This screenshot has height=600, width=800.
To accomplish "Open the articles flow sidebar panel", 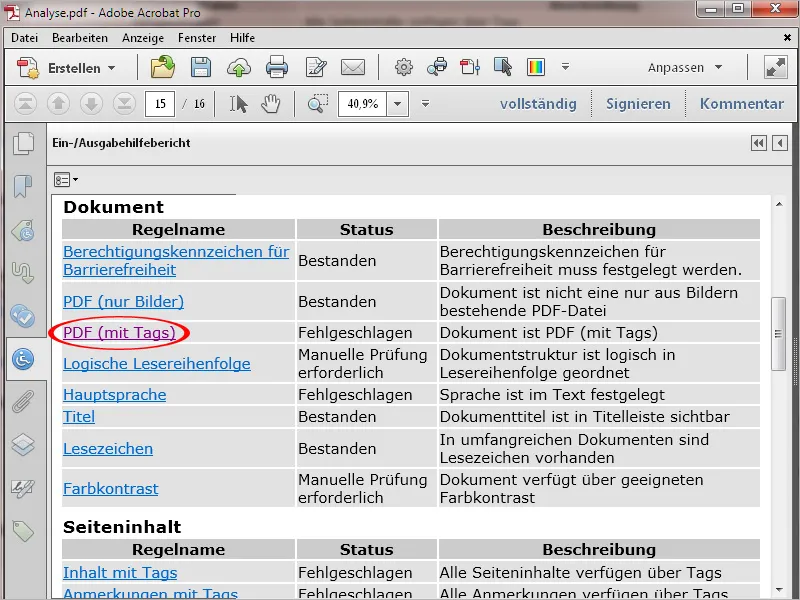I will (x=23, y=273).
